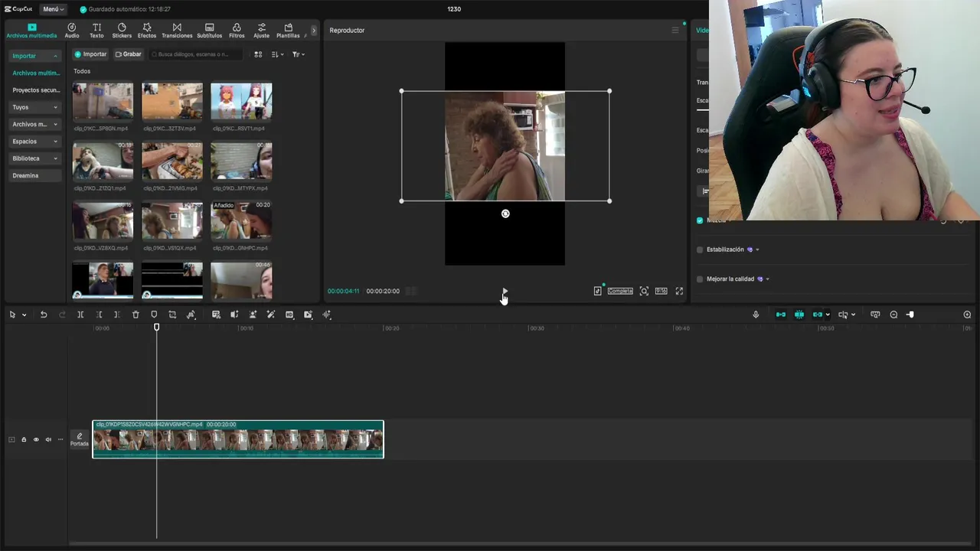This screenshot has width=980, height=551.
Task: Click the Grabar button
Action: pyautogui.click(x=129, y=54)
